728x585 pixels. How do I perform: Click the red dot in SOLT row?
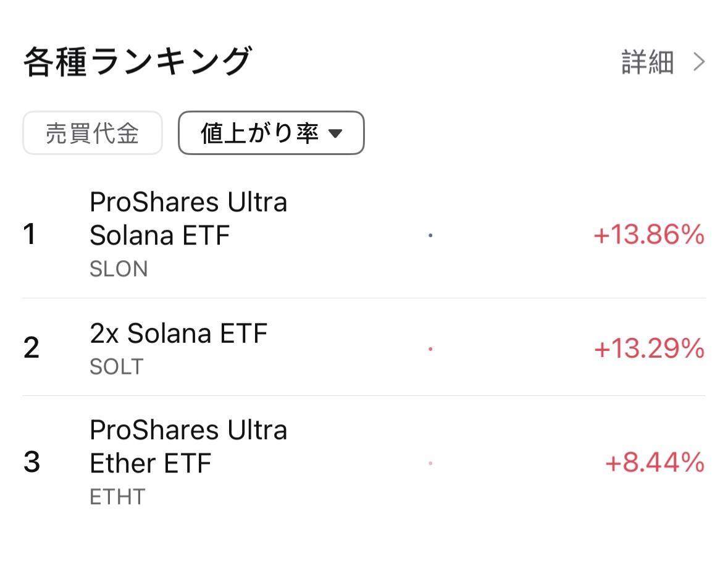click(x=430, y=348)
